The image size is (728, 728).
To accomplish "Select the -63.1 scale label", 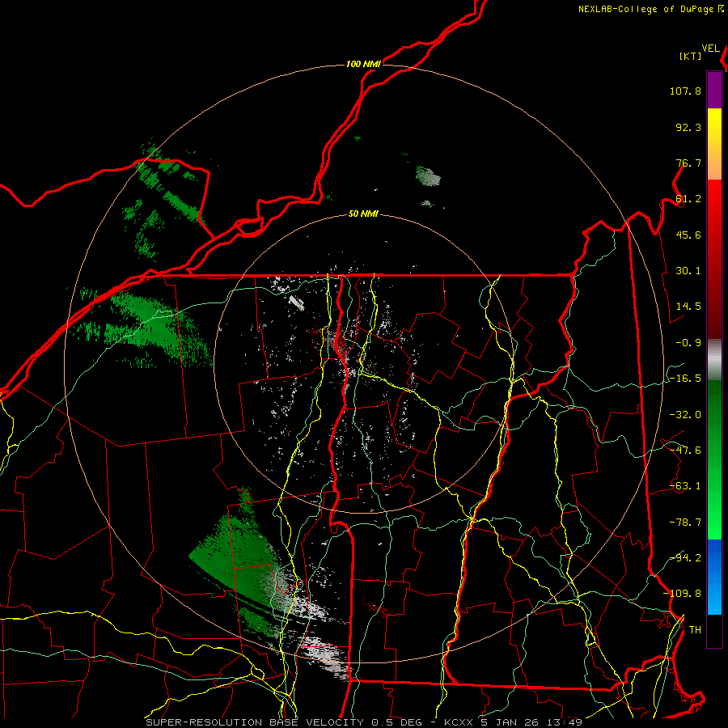I will click(685, 486).
